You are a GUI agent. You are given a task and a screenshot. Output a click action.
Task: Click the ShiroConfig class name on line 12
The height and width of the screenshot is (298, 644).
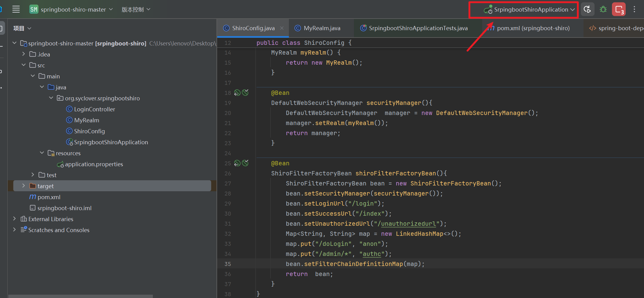pos(324,43)
